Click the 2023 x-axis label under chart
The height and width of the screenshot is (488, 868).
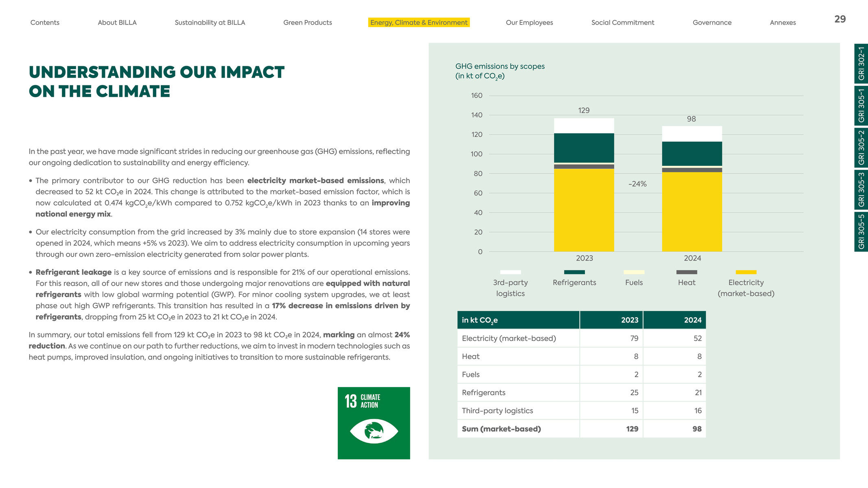click(584, 258)
